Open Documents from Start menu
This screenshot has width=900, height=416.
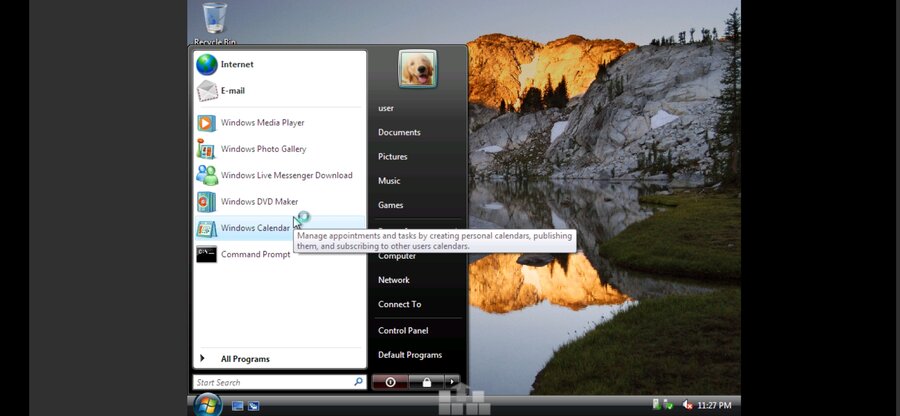click(x=399, y=133)
